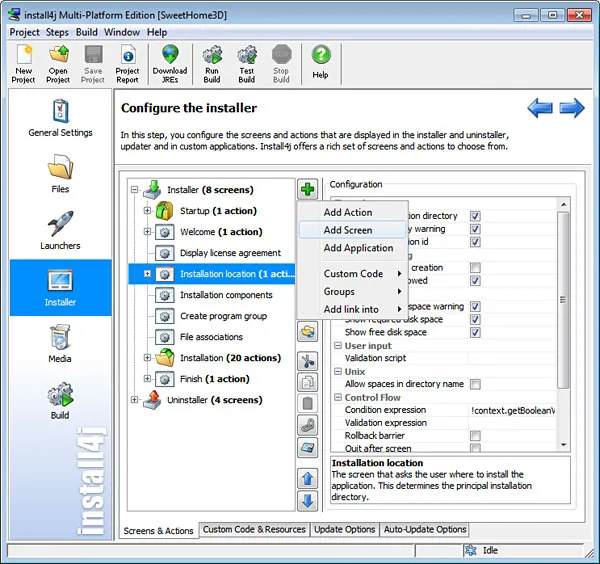Open the Media section
Viewport: 600px width, 564px height.
pos(60,344)
